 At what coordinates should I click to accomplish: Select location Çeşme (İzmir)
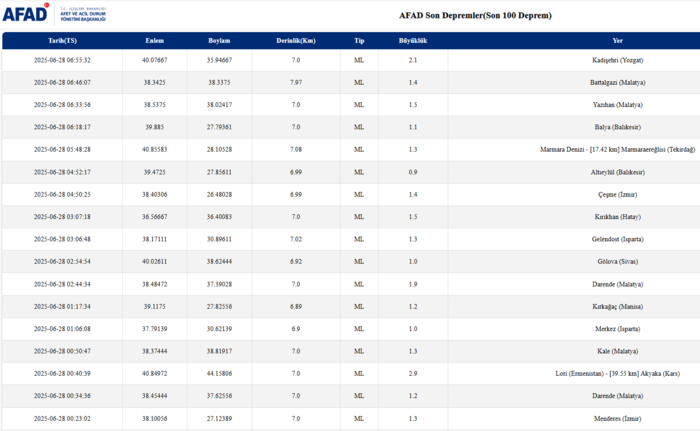617,195
